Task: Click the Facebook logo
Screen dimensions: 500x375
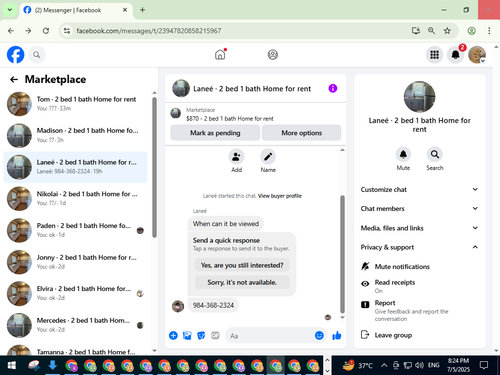Action: [15, 55]
